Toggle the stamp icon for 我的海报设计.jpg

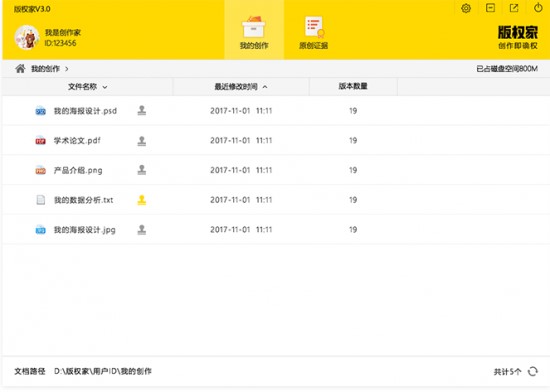tap(142, 230)
